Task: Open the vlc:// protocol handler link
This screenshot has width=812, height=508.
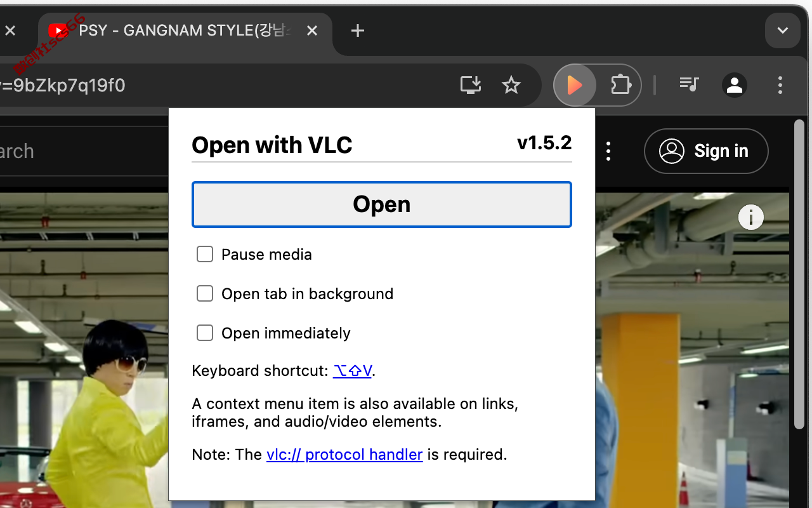Action: [x=344, y=455]
